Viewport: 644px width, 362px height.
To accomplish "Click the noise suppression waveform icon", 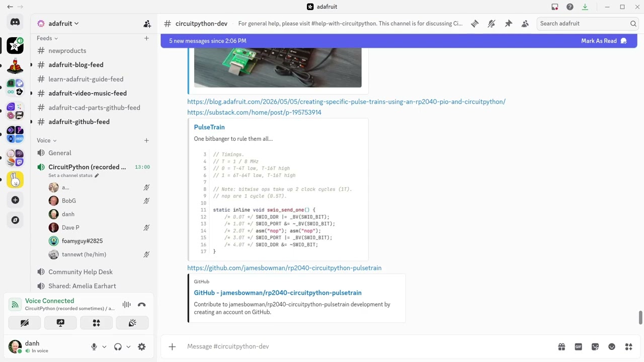I will [x=126, y=304].
